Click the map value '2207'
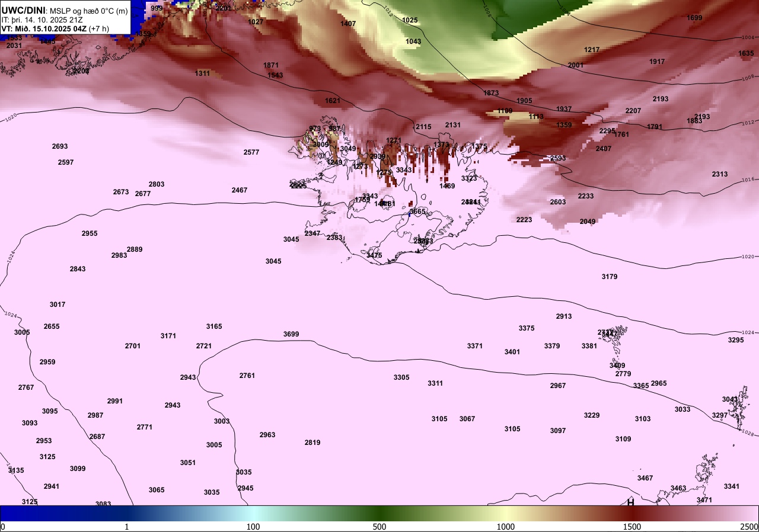Image resolution: width=759 pixels, height=532 pixels. (633, 111)
